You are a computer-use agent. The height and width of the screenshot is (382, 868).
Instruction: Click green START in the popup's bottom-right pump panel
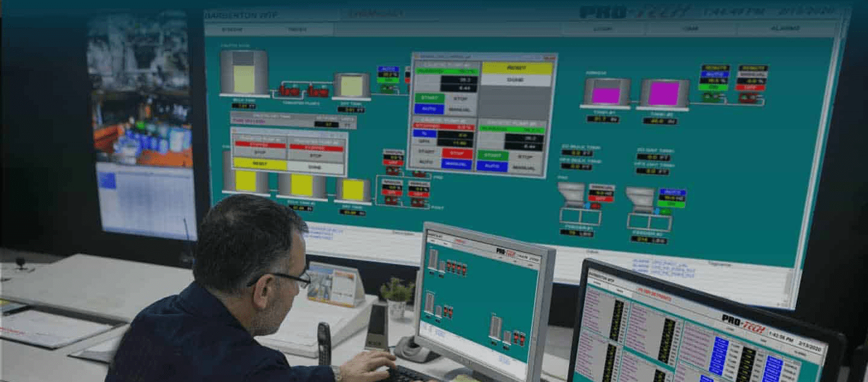pyautogui.click(x=492, y=155)
